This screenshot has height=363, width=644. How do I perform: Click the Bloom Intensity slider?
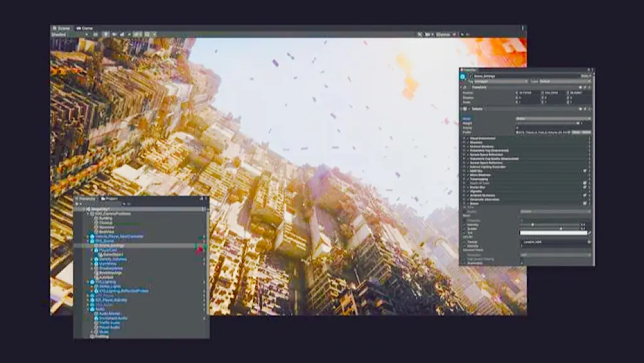(550, 225)
